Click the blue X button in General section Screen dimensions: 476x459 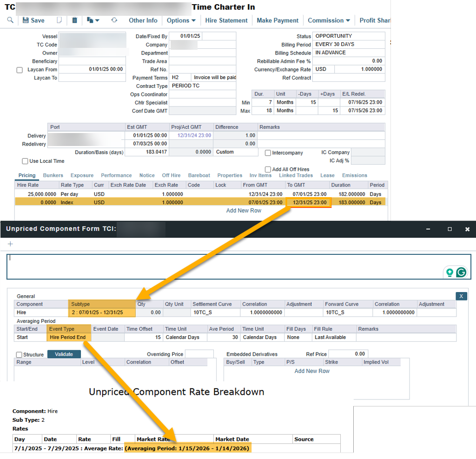coord(461,296)
